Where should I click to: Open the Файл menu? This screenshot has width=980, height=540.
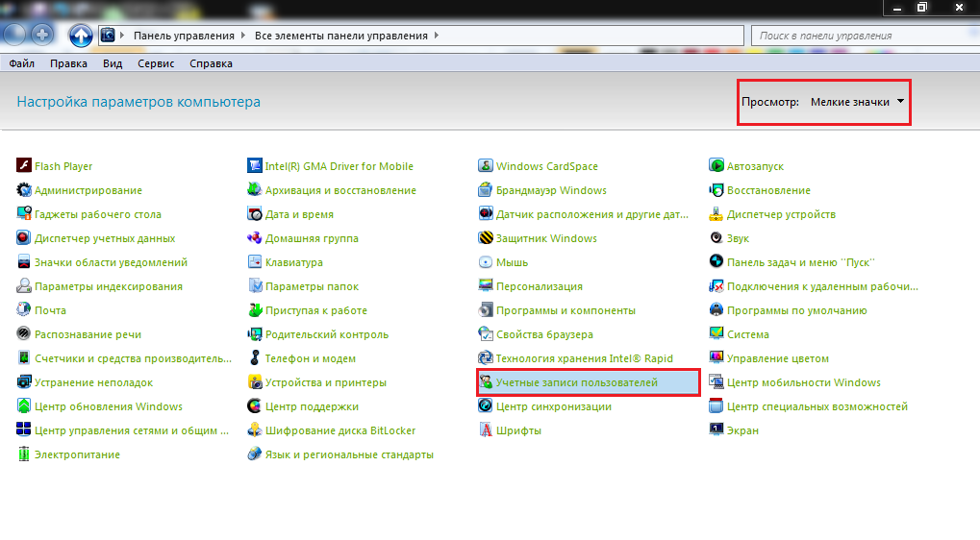click(22, 63)
